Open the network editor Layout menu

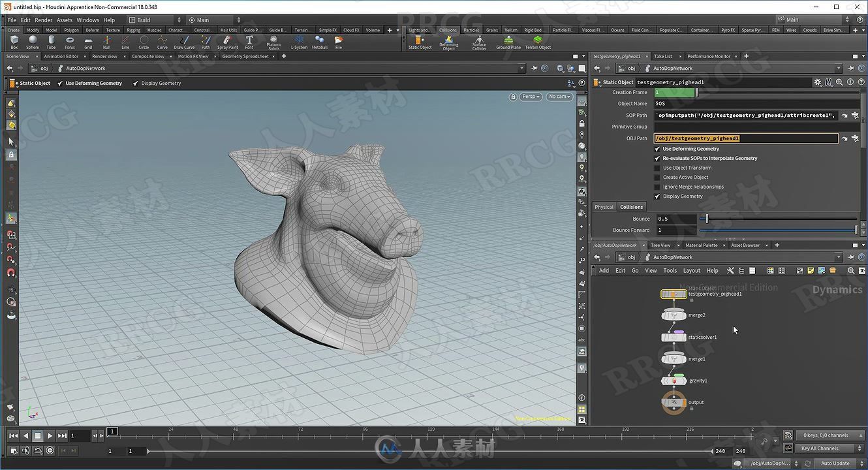691,270
